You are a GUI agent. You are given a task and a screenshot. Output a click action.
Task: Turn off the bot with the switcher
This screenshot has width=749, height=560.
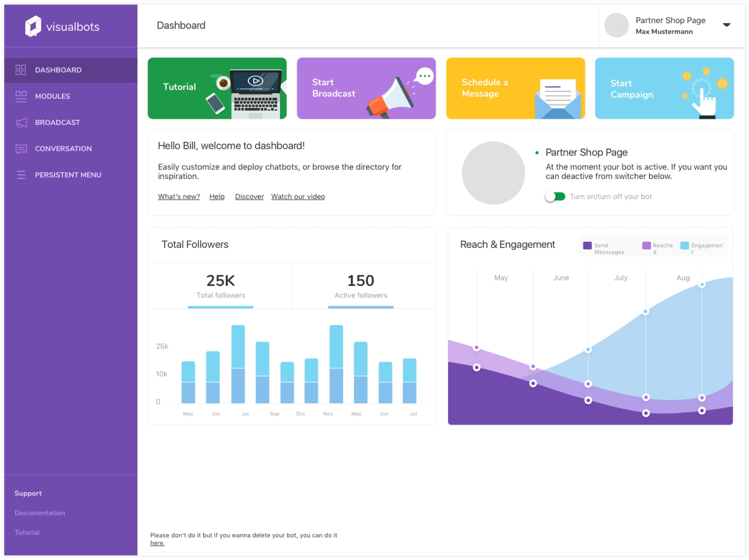coord(555,197)
